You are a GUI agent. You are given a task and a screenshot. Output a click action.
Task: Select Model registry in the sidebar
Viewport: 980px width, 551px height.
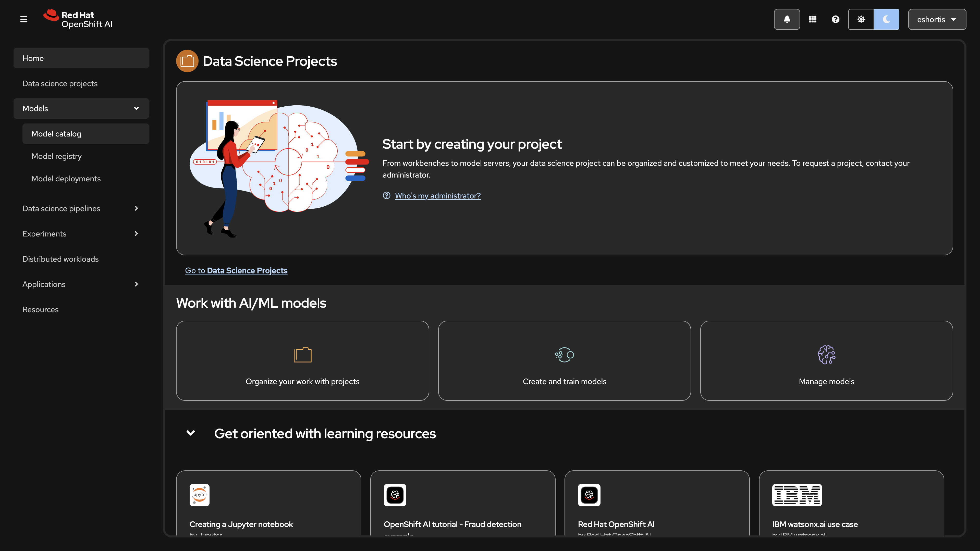click(56, 156)
